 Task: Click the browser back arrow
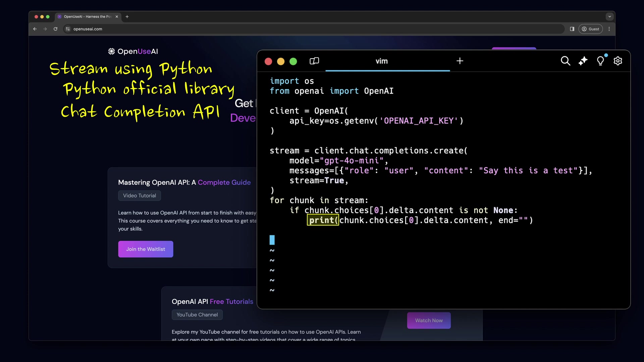point(35,29)
